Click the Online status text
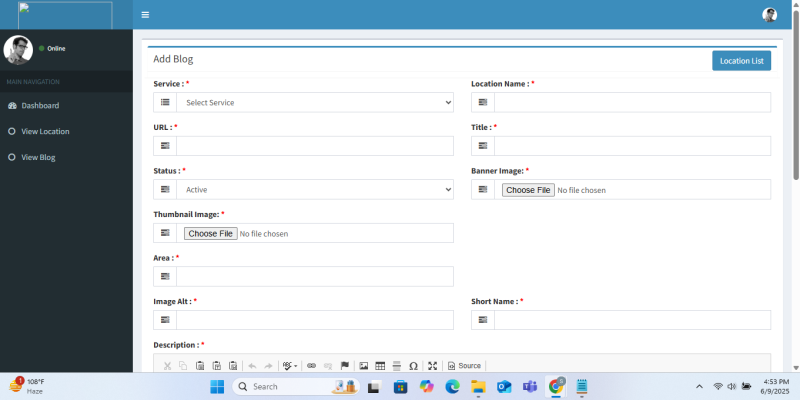 56,48
